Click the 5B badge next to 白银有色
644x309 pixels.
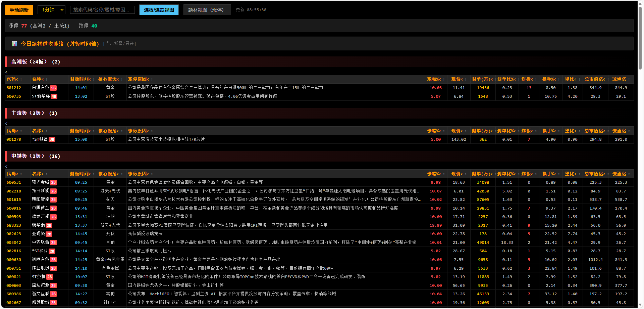(x=53, y=88)
